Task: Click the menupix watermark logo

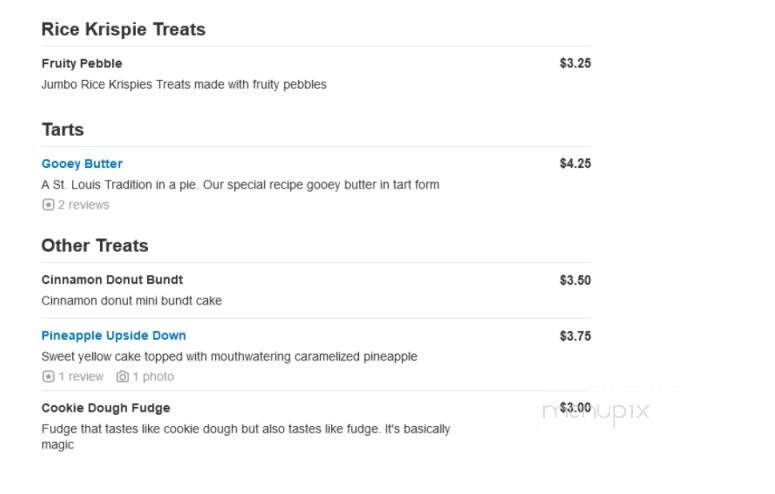Action: [x=596, y=411]
